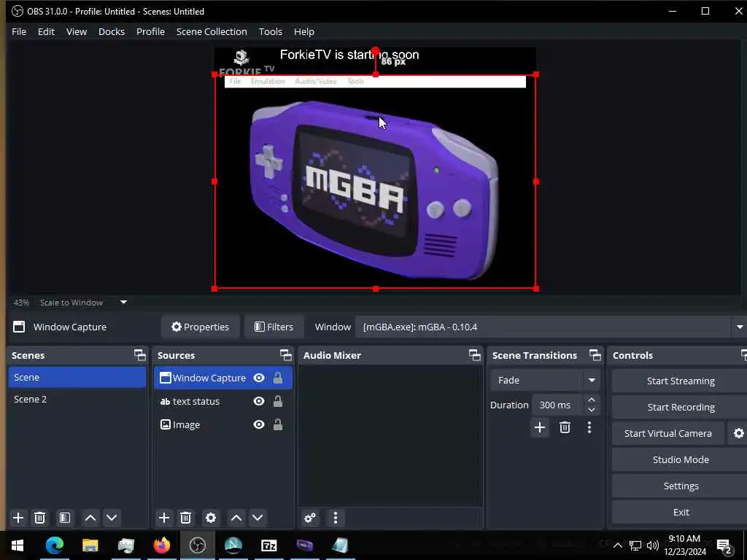Float the Scene Transitions dock icon

(595, 355)
